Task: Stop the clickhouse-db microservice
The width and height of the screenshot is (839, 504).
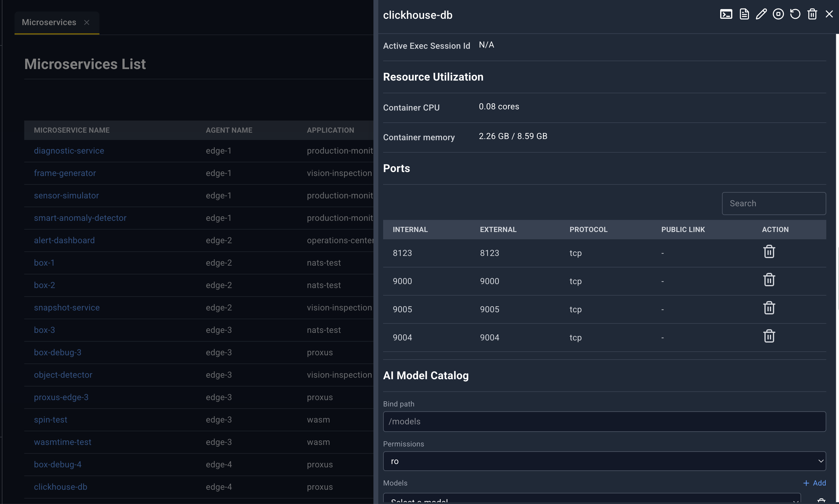Action: (x=778, y=14)
